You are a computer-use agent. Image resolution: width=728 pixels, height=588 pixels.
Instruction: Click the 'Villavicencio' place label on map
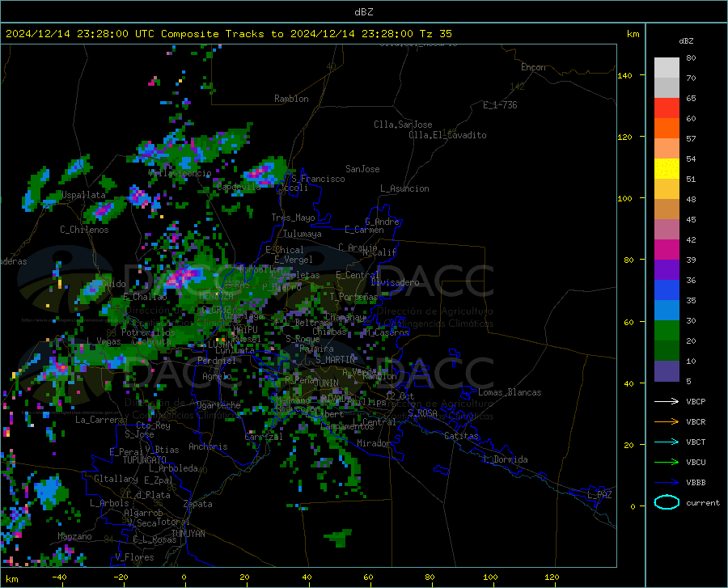(180, 173)
